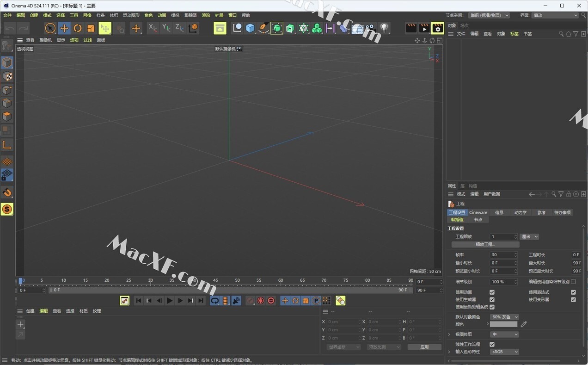Open the spline pen tool

pyautogui.click(x=263, y=28)
